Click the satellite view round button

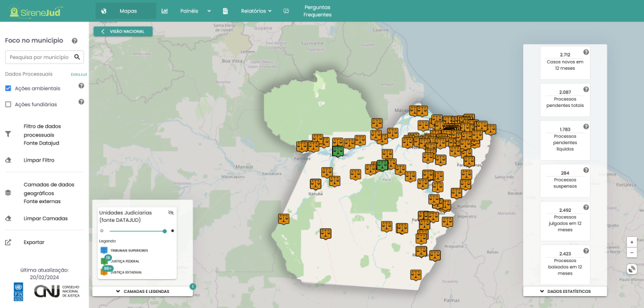[631, 270]
